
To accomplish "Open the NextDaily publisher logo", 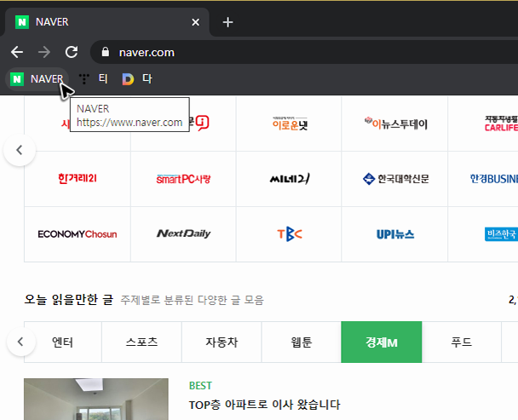I will (x=183, y=234).
